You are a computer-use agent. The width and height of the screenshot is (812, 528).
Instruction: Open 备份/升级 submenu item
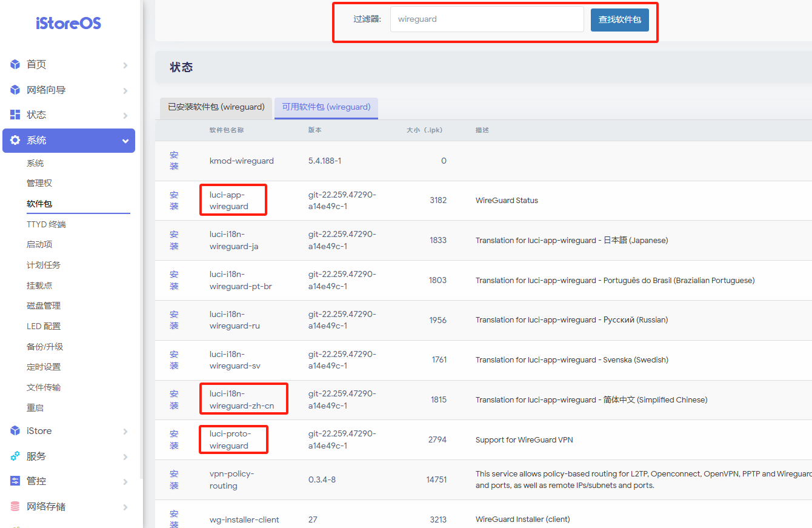pyautogui.click(x=45, y=347)
